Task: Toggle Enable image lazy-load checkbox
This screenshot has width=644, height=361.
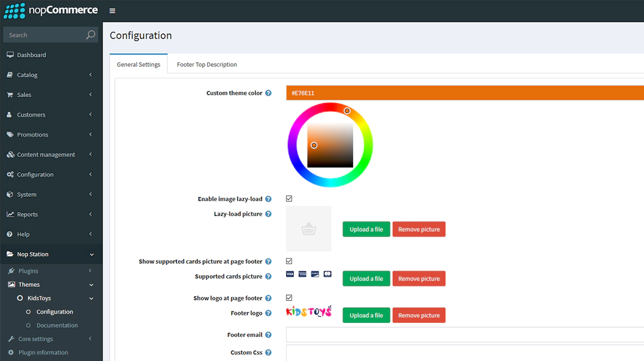Action: [x=289, y=198]
